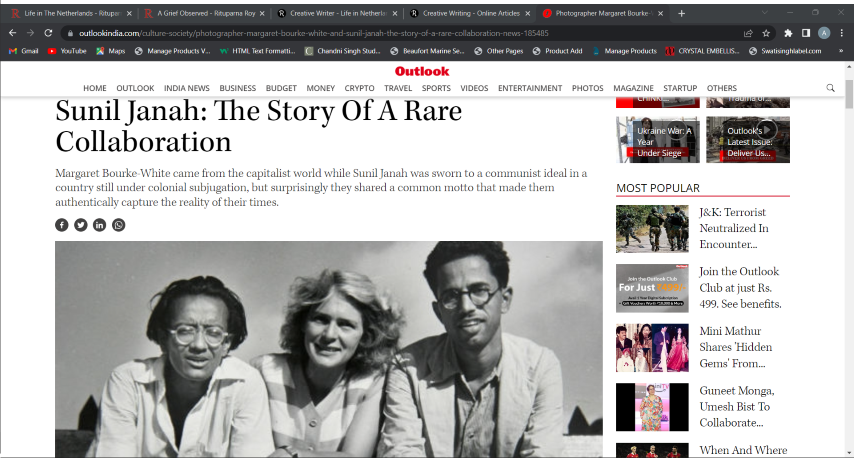Open the ENTERTAINMENT section
Screen dimensions: 854x458
(530, 88)
